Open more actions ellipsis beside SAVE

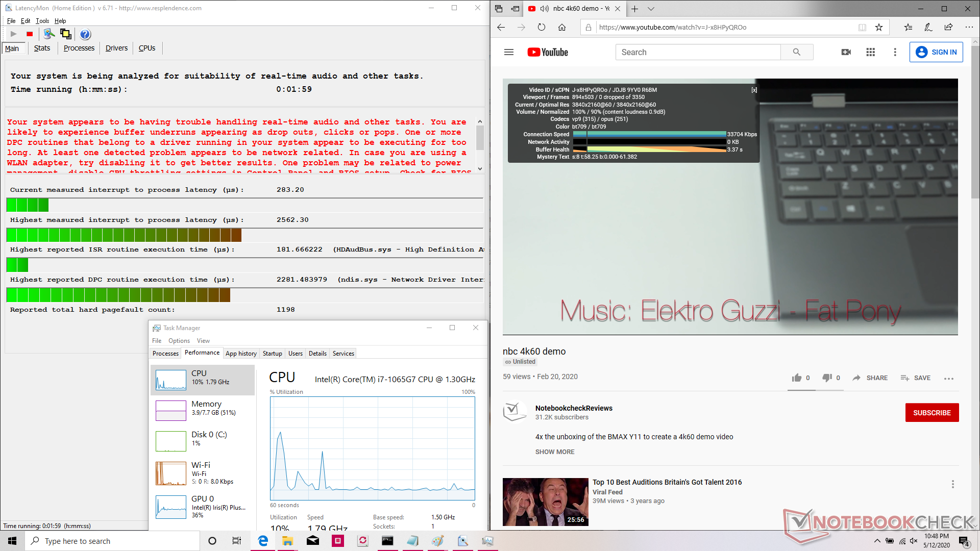[949, 379]
